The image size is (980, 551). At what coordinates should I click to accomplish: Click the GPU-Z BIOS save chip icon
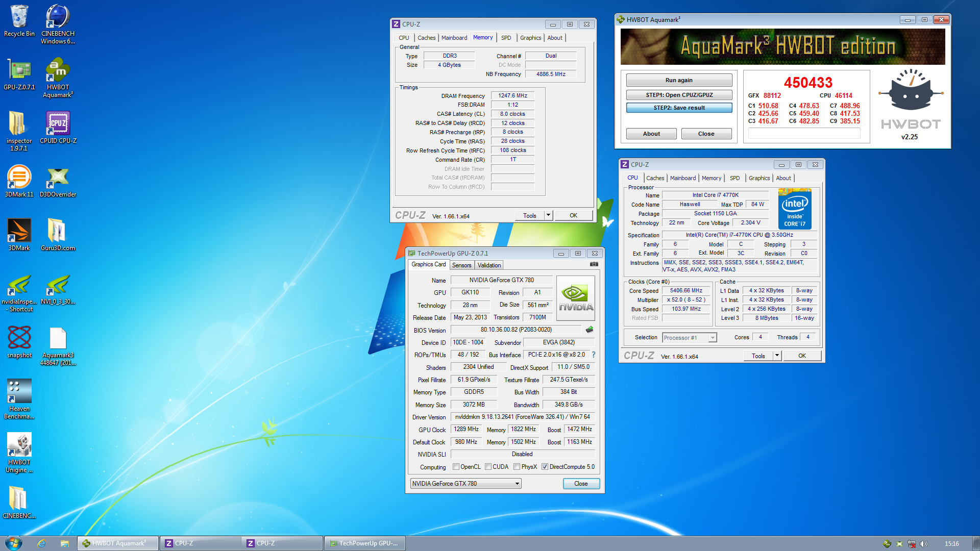click(590, 330)
